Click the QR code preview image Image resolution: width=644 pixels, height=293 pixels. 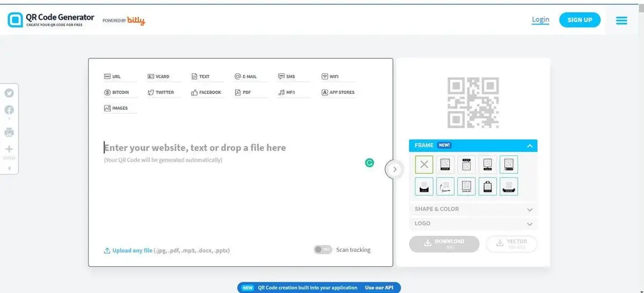[473, 102]
